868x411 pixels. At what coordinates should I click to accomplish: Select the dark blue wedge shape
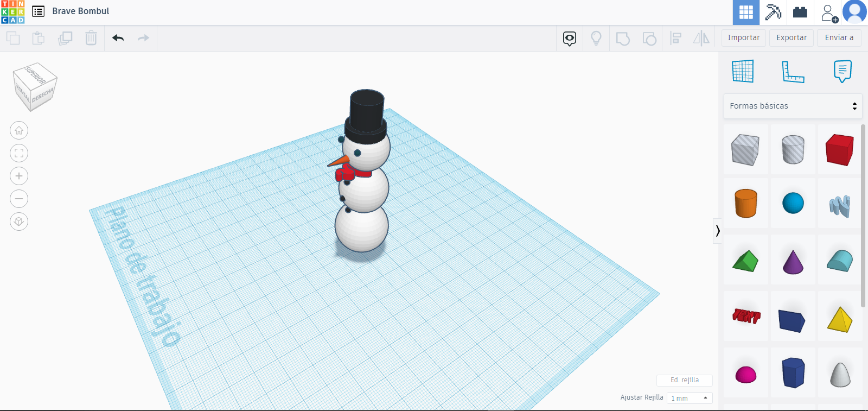click(792, 320)
